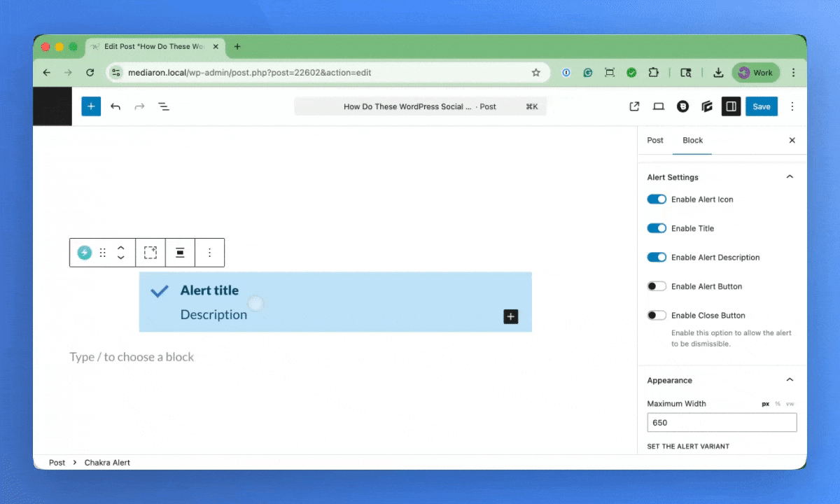The width and height of the screenshot is (840, 504).
Task: Turn on Enable Close Button switch
Action: pos(657,316)
